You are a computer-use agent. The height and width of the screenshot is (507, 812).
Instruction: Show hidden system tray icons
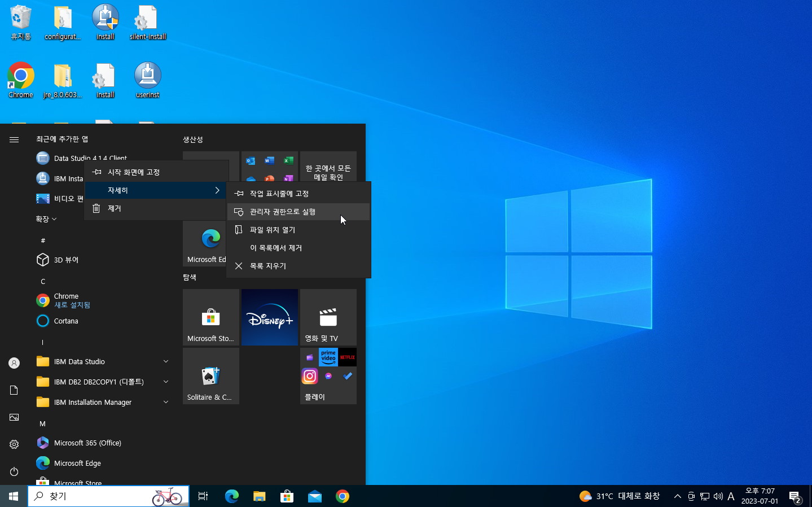coord(678,496)
